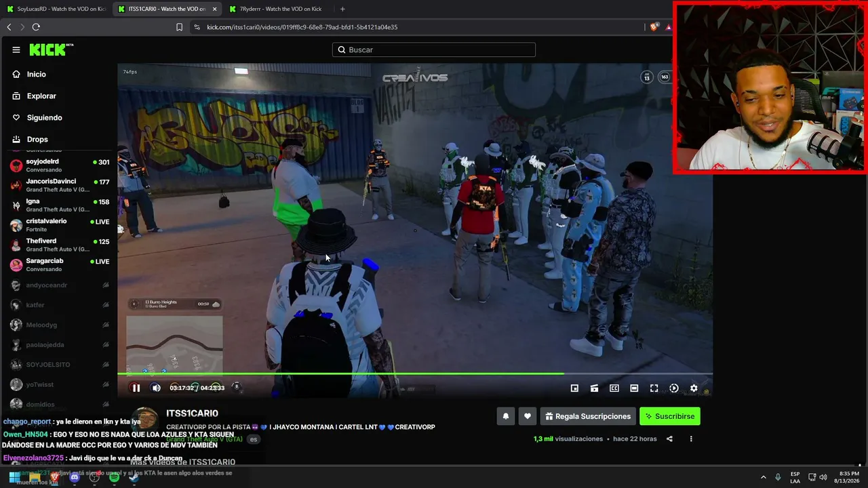Switch ESP LAA keyboard language

click(795, 477)
